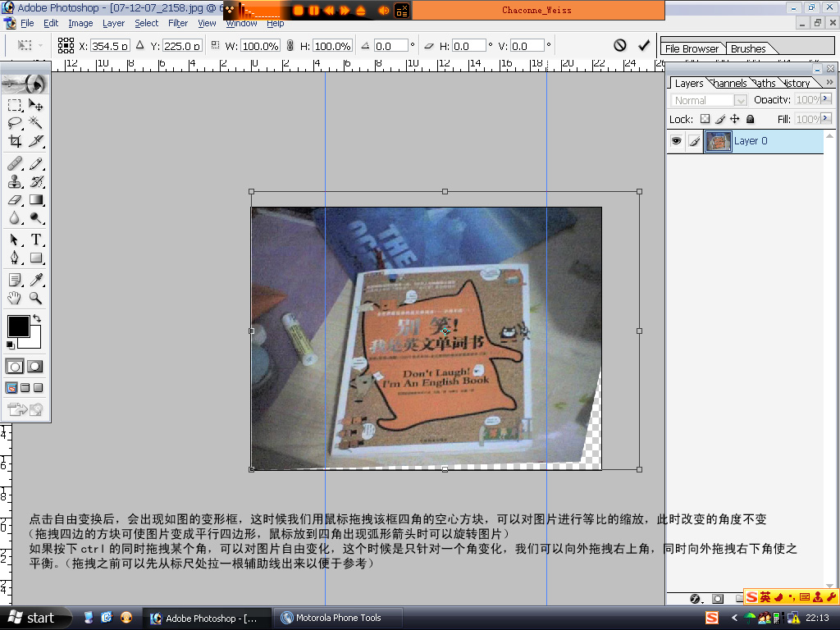Open the Layer menu
This screenshot has width=840, height=630.
click(113, 23)
